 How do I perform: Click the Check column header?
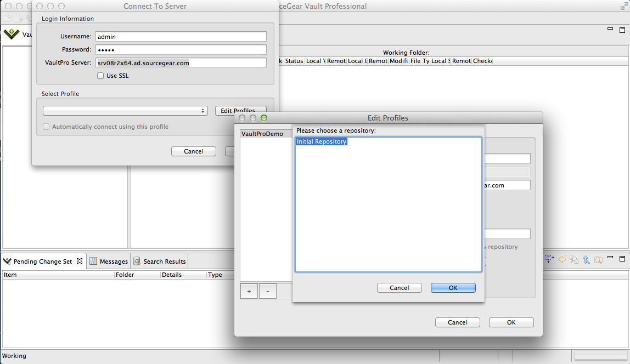tap(482, 61)
